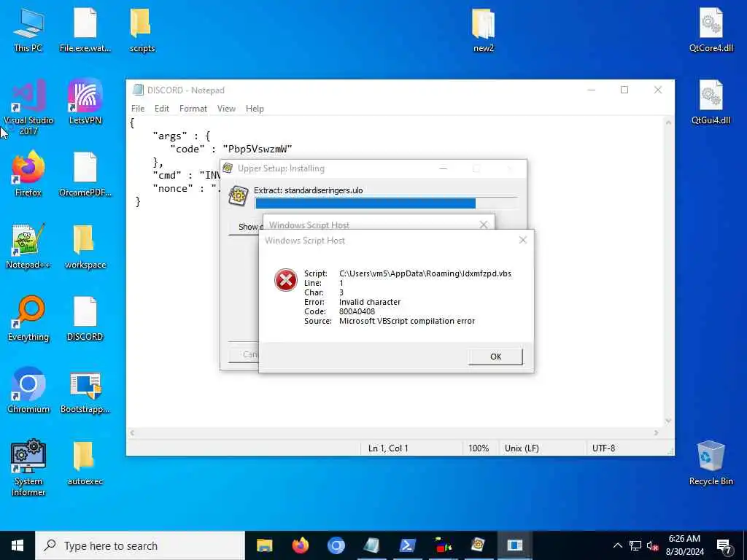Click Unix (LF) in Notepad status bar
The height and width of the screenshot is (560, 747).
(522, 448)
